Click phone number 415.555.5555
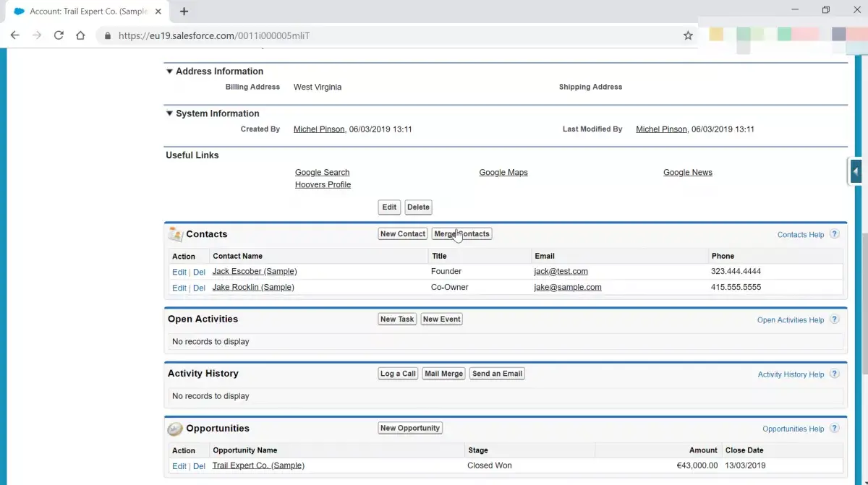The width and height of the screenshot is (868, 485). [x=736, y=287]
